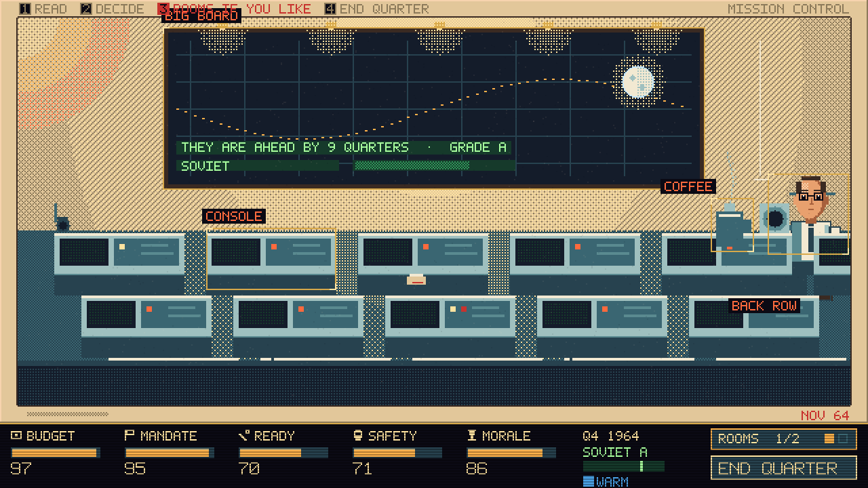Click the Ready value 70
Viewport: 868px width, 488px height.
(x=249, y=468)
